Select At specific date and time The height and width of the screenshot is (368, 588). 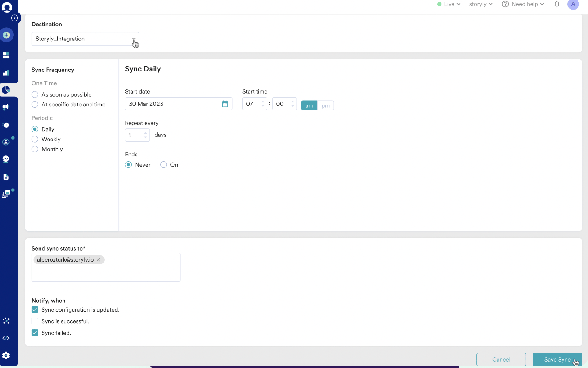tap(35, 105)
